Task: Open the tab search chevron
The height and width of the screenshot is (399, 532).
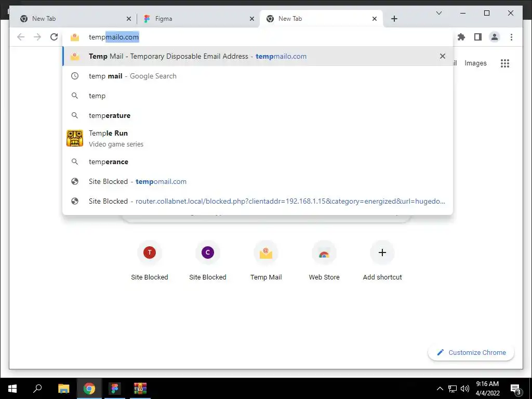Action: tap(438, 13)
